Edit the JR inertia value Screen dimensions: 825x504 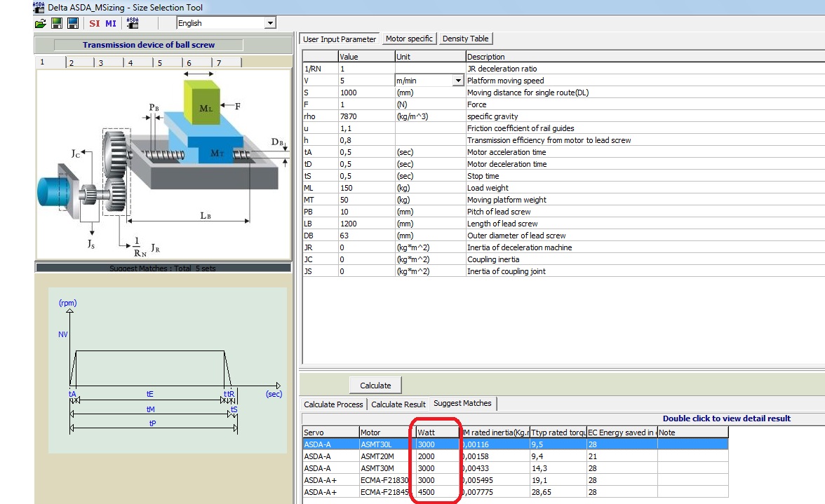click(366, 247)
